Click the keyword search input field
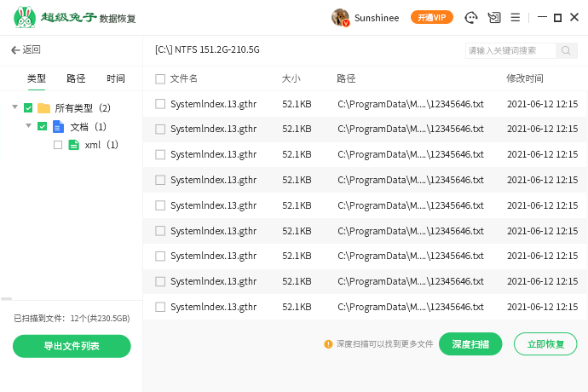Image resolution: width=588 pixels, height=392 pixels. tap(510, 51)
